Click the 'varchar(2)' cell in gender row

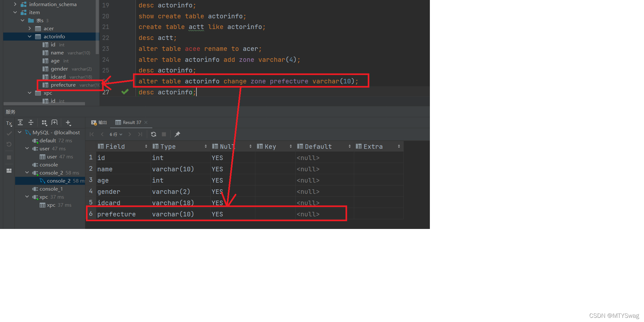click(180, 192)
